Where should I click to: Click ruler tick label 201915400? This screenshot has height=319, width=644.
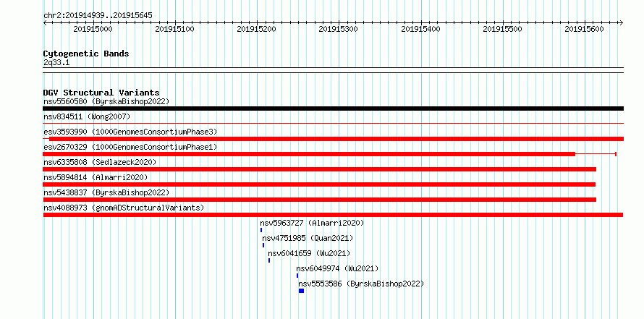420,29
